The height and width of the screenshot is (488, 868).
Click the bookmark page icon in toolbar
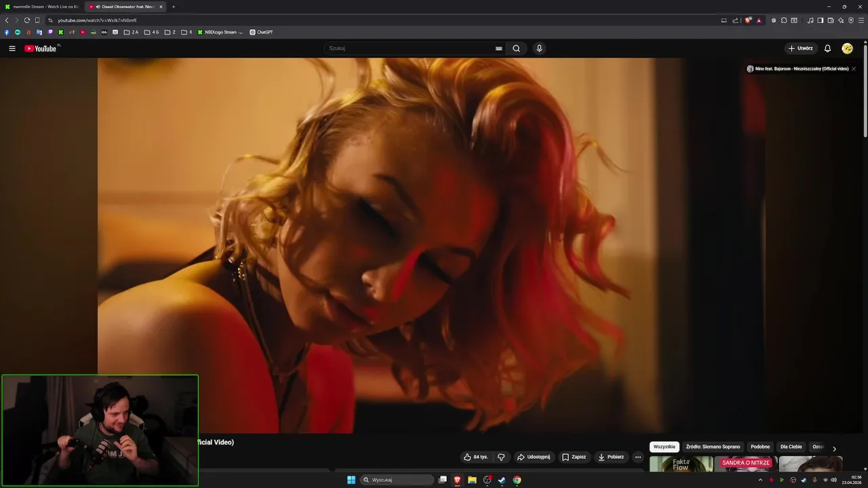pos(37,20)
